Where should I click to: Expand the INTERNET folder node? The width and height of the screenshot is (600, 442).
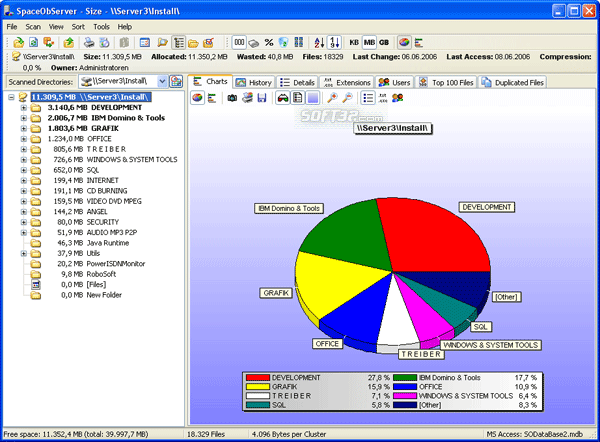click(x=24, y=181)
